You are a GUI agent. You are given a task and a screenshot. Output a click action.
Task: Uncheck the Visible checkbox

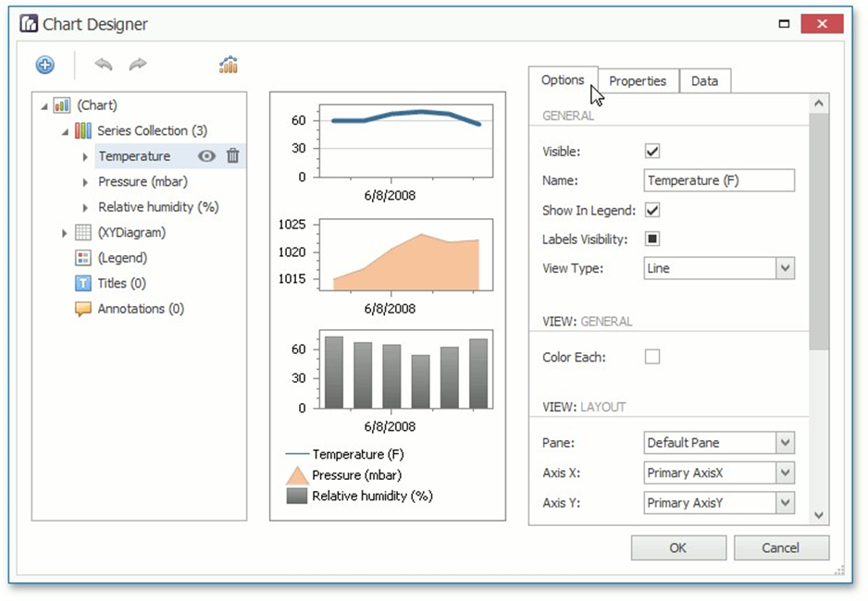pos(652,152)
